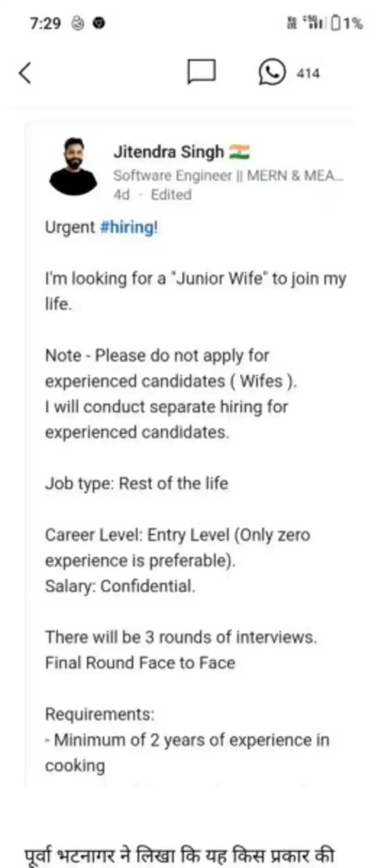Click the signal strength icon

click(315, 23)
